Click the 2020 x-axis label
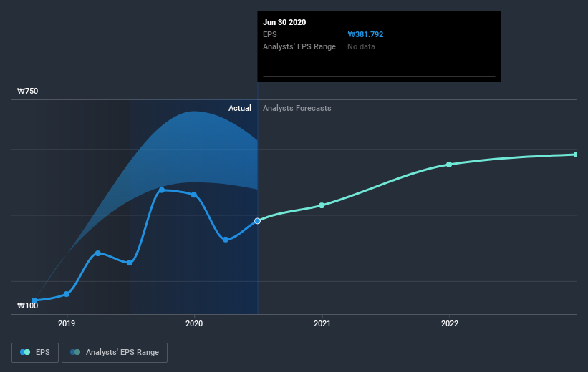Viewport: 588px width, 372px height. [194, 323]
